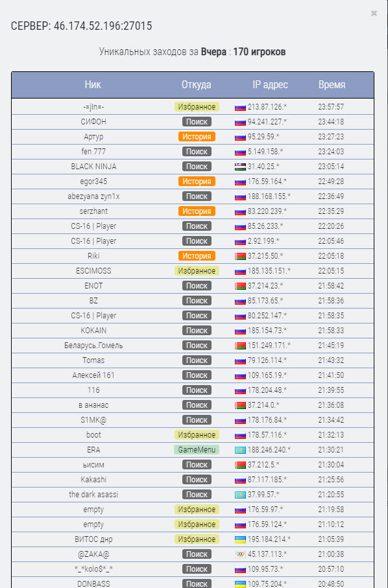Click the История badge in Артур's row
Image resolution: width=388 pixels, height=588 pixels.
coord(197,137)
